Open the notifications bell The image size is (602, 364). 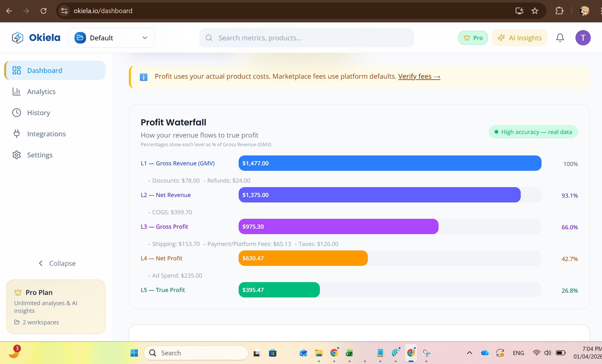560,38
